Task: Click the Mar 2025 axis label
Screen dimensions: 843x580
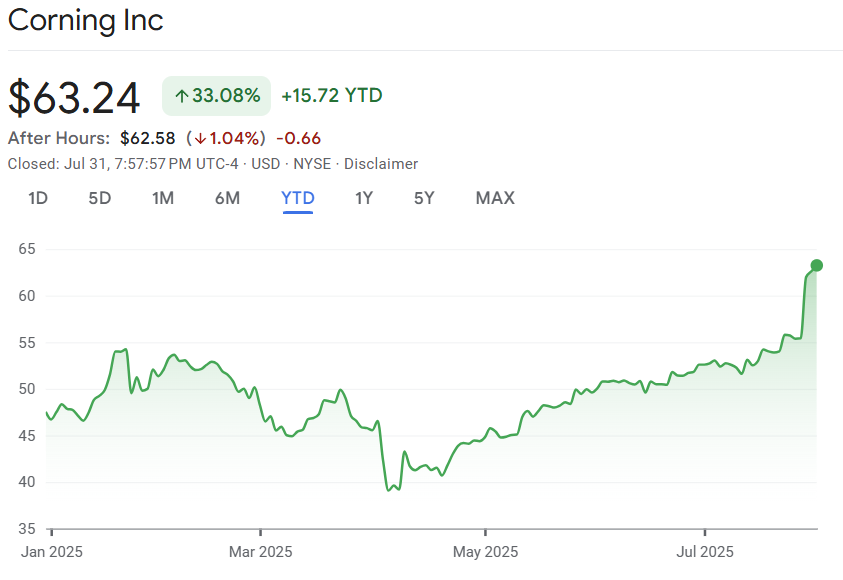Action: click(x=261, y=552)
